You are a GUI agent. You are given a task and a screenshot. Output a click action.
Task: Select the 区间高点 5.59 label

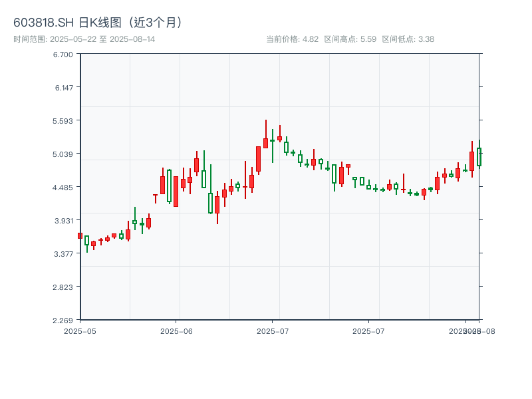(x=350, y=39)
